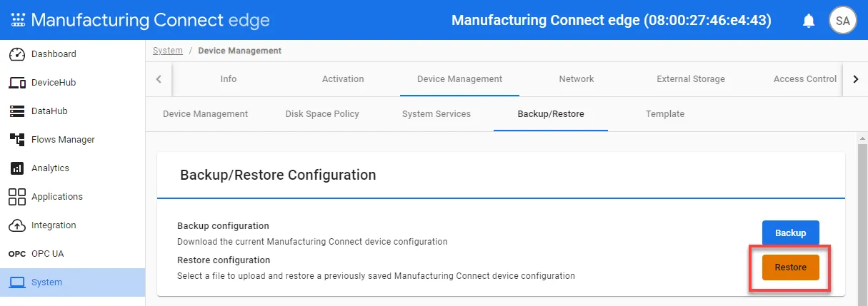Click the Manufacturing Connect edge logo text
This screenshot has height=306, width=868.
pyautogui.click(x=150, y=20)
